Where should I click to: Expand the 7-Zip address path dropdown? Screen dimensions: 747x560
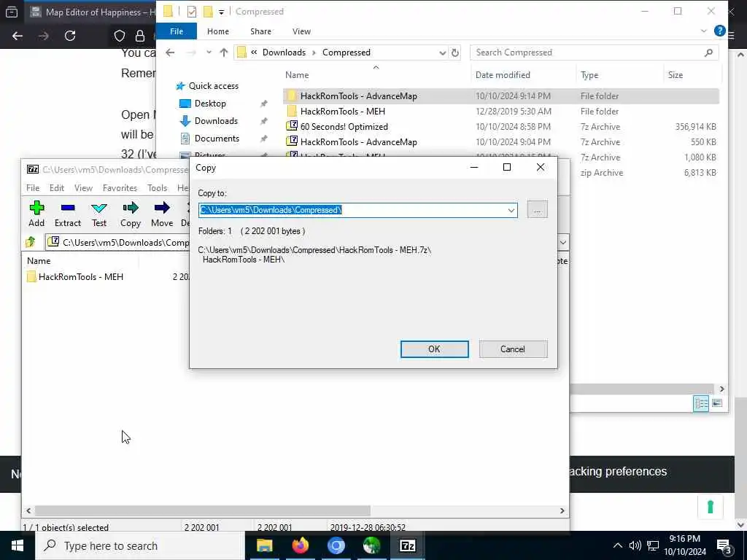[562, 242]
